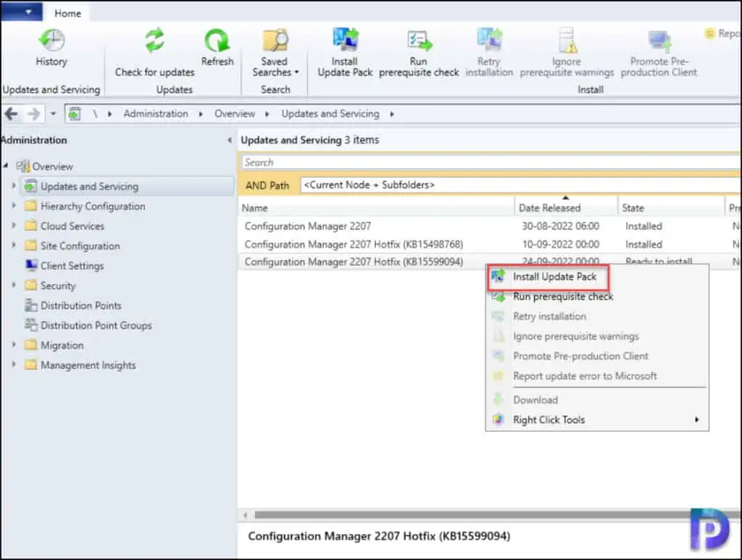Expand the Site Configuration node
This screenshot has height=560, width=742.
[14, 246]
